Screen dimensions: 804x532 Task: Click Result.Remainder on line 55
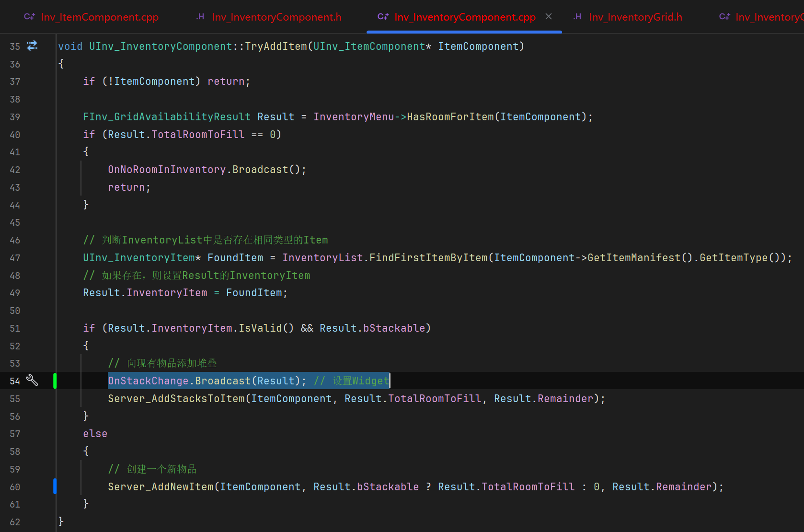544,399
